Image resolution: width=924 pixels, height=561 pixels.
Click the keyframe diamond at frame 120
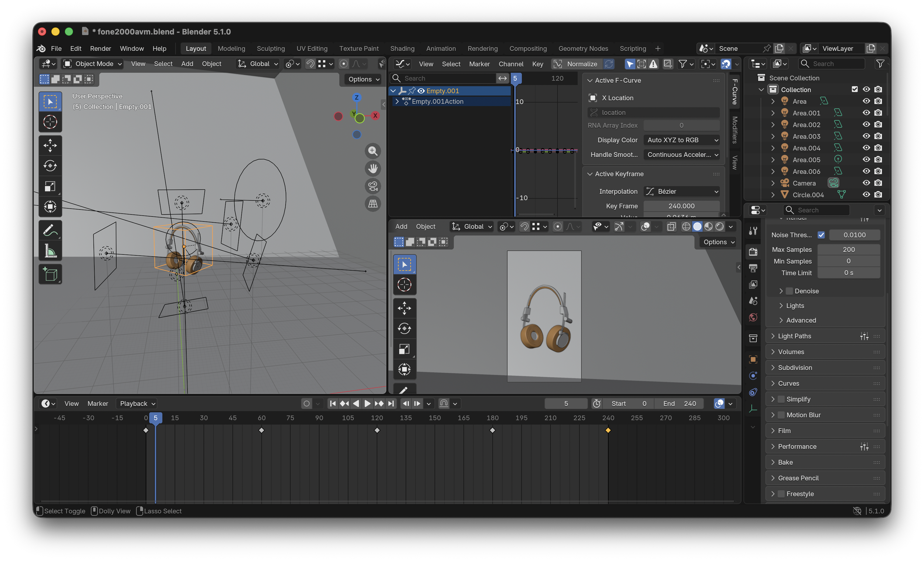coord(377,430)
